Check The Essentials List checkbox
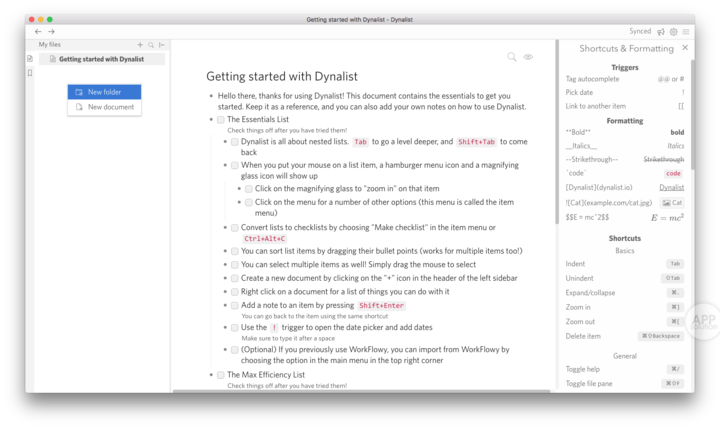Viewport: 720px width, 429px height. pyautogui.click(x=221, y=120)
